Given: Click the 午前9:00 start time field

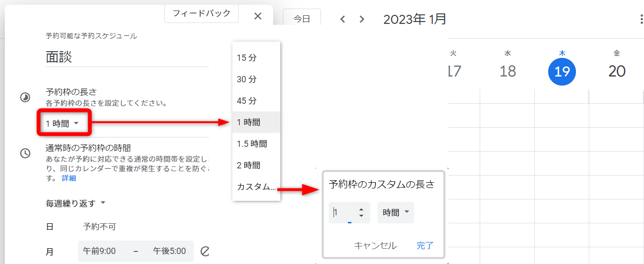Looking at the screenshot, I should (99, 251).
